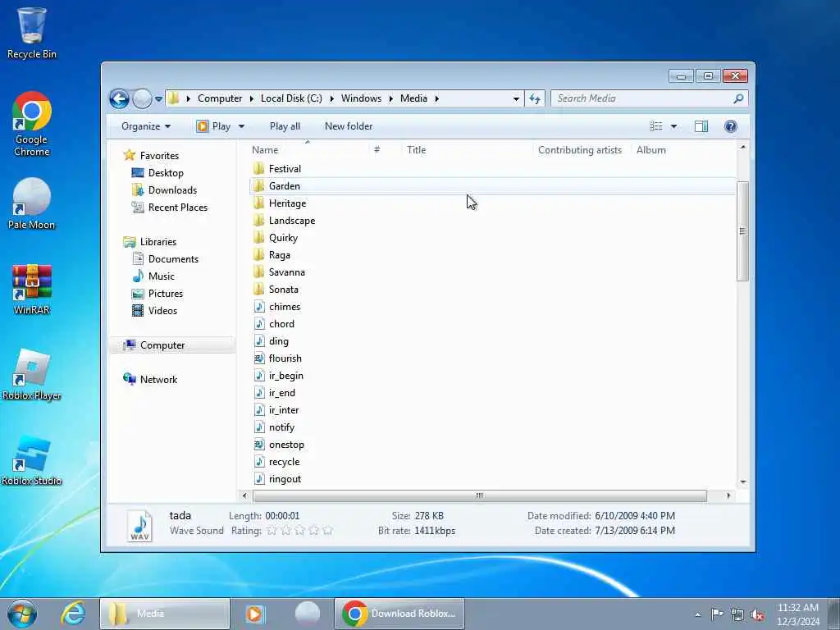Toggle the preview pane icon
Screen dimensions: 840x630
tap(701, 126)
